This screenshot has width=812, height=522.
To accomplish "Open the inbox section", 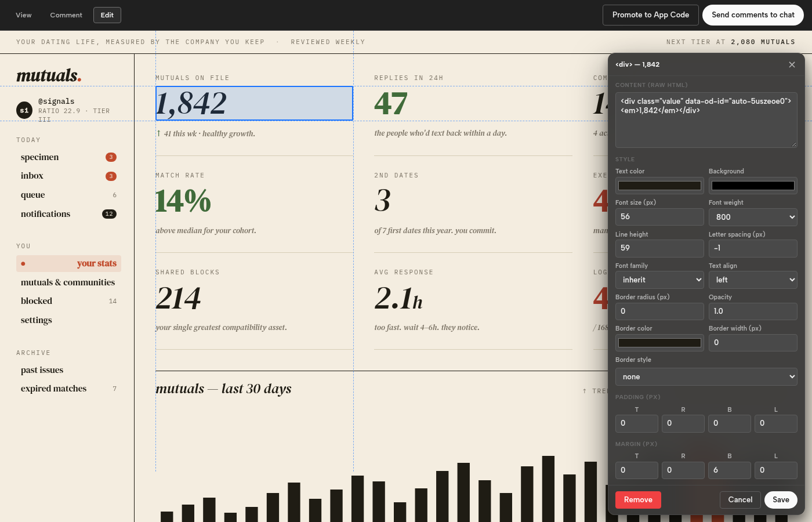I will [68, 176].
